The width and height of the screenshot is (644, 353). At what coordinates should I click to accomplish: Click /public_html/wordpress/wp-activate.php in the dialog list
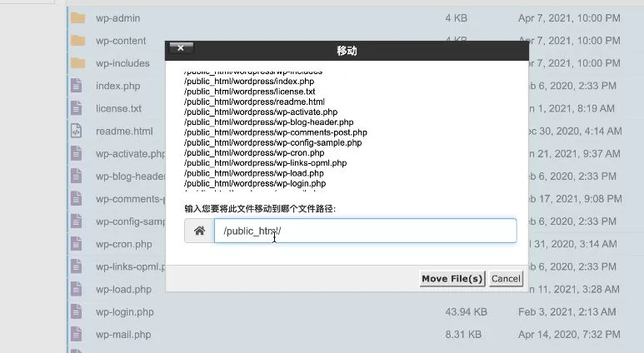pos(261,112)
